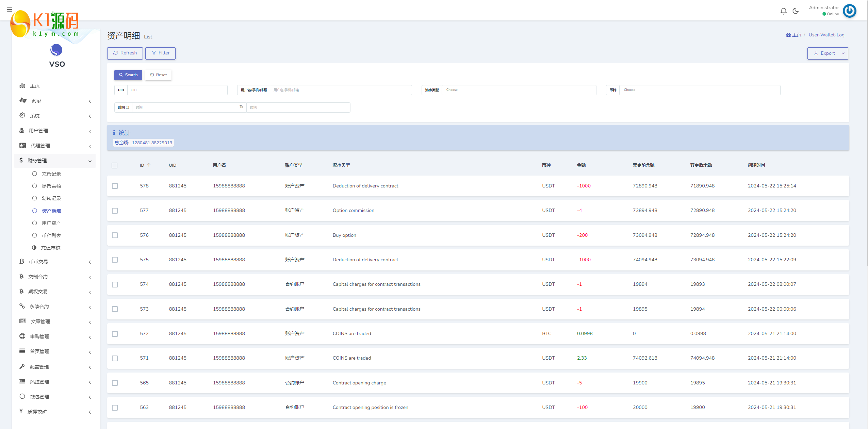Open the 用户资产 submenu item

51,223
